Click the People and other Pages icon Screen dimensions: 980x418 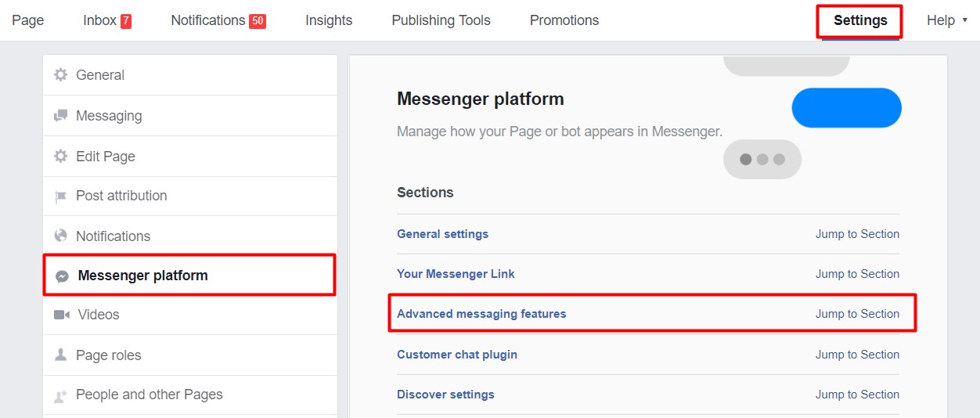click(60, 395)
